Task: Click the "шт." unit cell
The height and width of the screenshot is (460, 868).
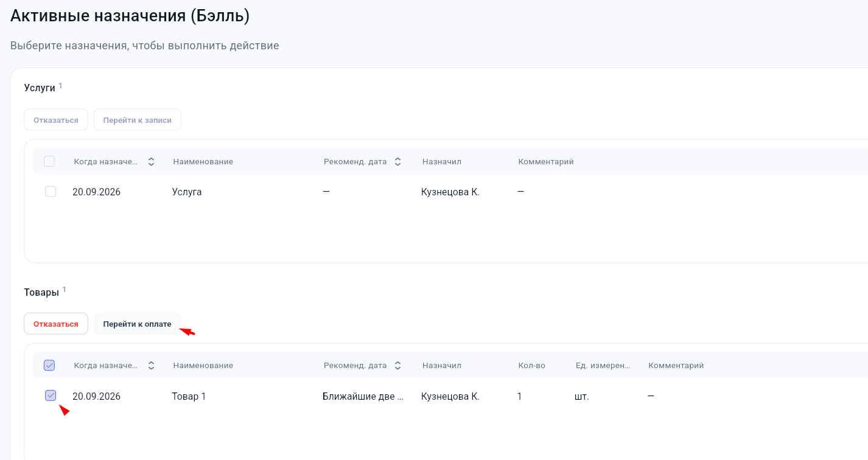Action: click(x=582, y=397)
